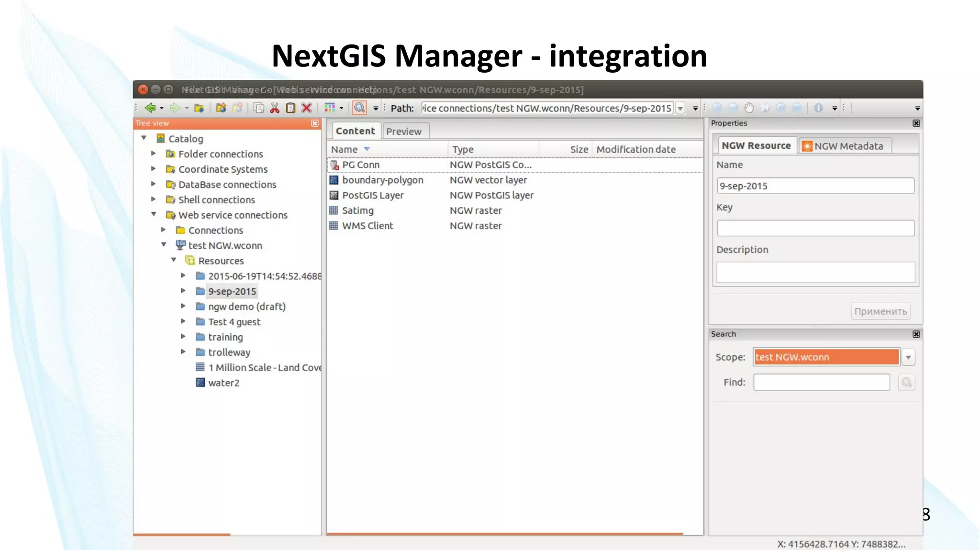Collapse the Catalog tree root
980x550 pixels.
pos(144,138)
